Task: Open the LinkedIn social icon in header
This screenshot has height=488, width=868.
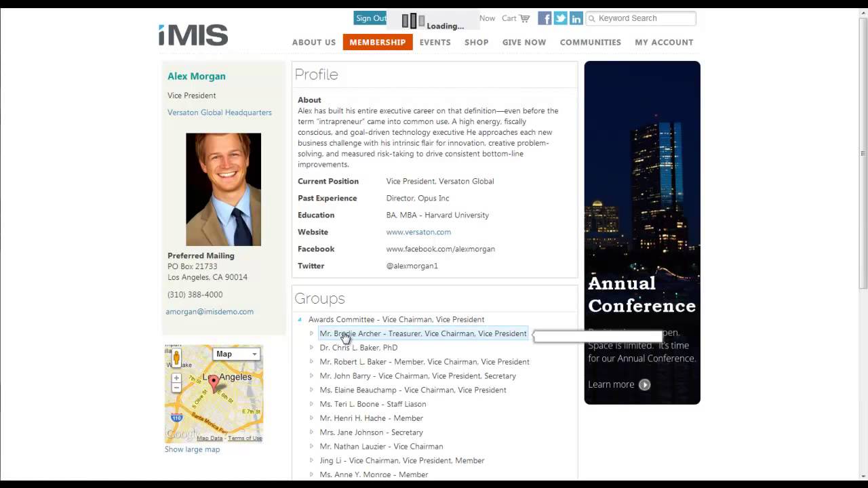Action: 576,18
